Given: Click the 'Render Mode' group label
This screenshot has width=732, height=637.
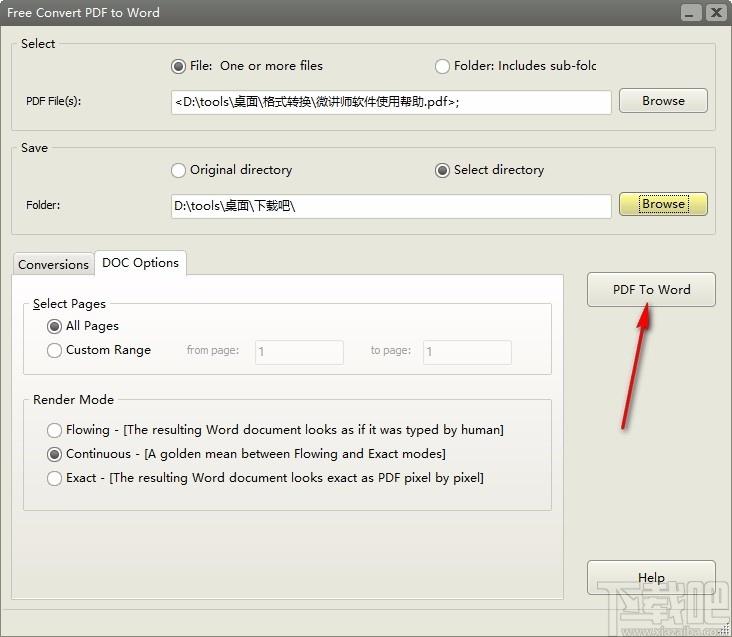Looking at the screenshot, I should point(73,399).
